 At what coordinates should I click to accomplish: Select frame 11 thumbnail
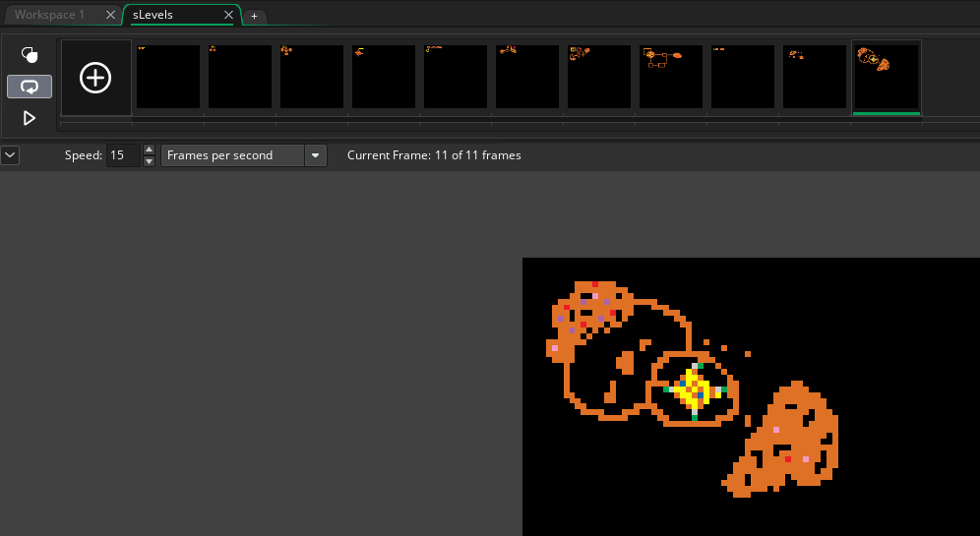(887, 76)
